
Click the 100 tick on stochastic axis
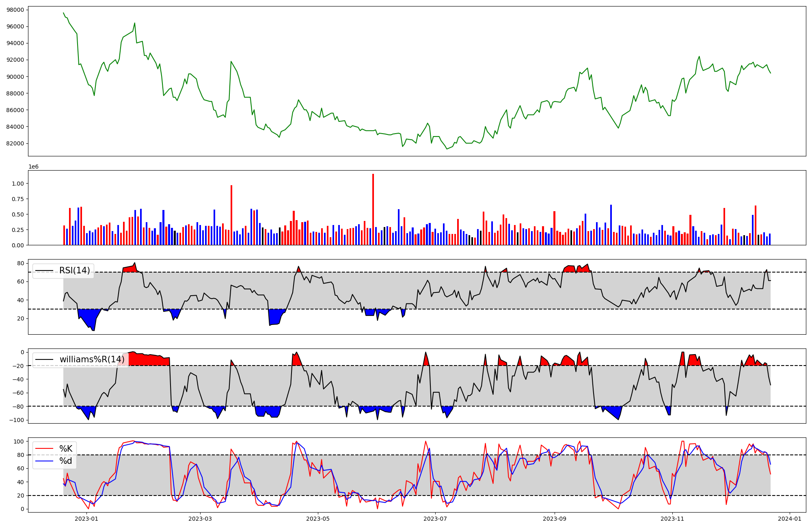pyautogui.click(x=19, y=441)
